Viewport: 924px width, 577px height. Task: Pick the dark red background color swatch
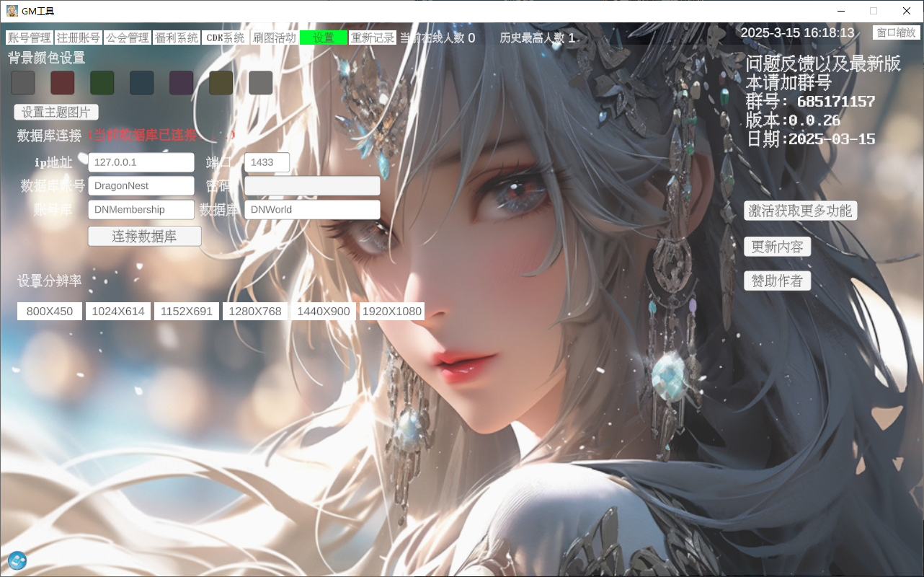pos(63,83)
